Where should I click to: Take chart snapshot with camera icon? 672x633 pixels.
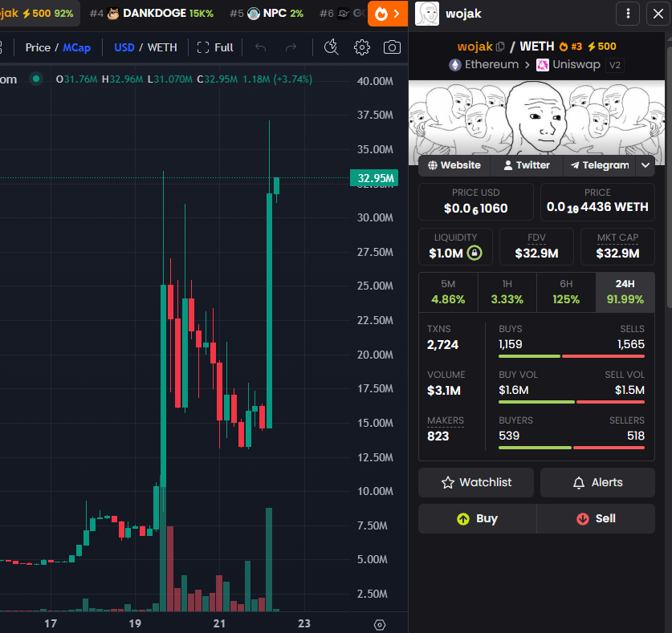(x=392, y=47)
